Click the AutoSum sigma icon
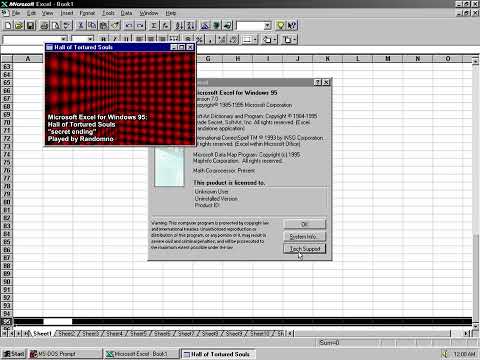This screenshot has width=480, height=360. point(154,25)
